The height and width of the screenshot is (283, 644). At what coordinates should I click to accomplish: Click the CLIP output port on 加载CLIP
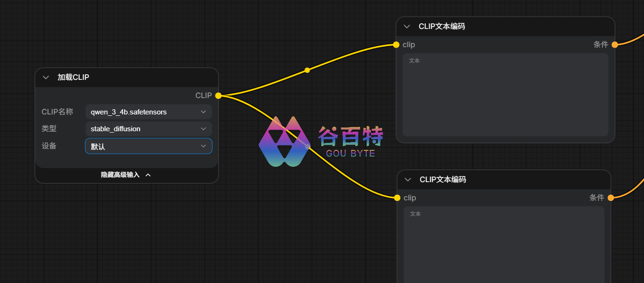pos(218,96)
